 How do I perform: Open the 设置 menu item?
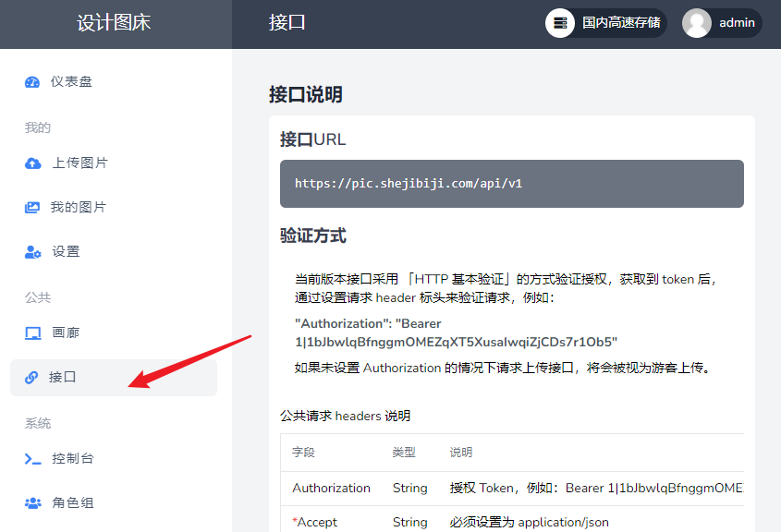(66, 252)
